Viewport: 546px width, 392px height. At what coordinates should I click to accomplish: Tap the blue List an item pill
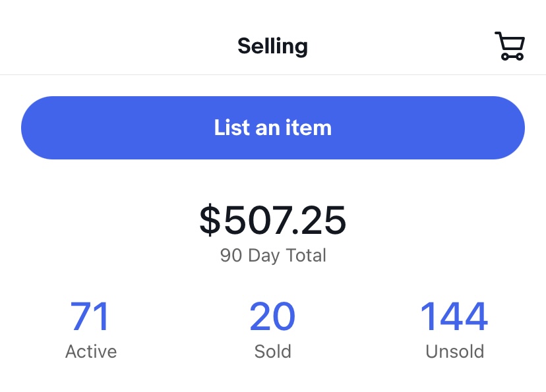click(x=273, y=127)
